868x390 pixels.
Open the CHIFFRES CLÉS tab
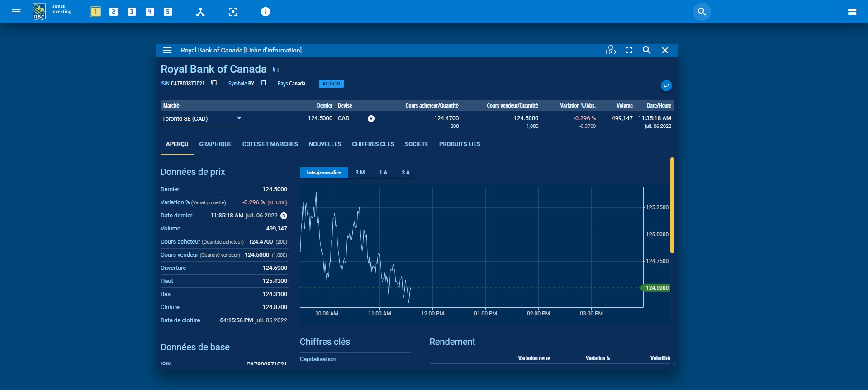pyautogui.click(x=373, y=144)
